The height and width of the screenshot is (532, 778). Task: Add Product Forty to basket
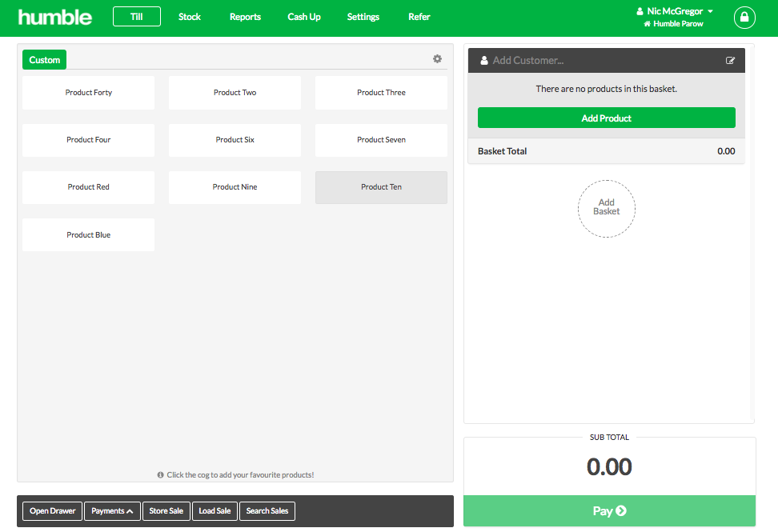click(88, 93)
